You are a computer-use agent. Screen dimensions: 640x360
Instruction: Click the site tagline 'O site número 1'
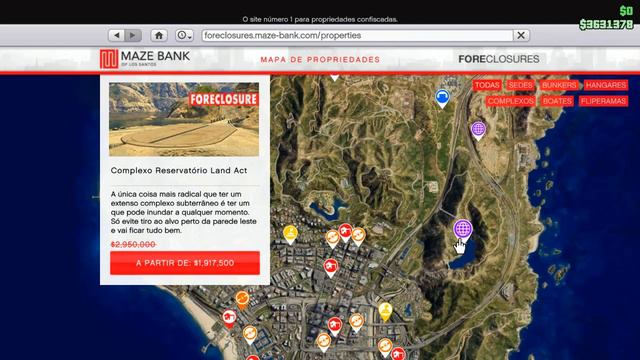[320, 19]
